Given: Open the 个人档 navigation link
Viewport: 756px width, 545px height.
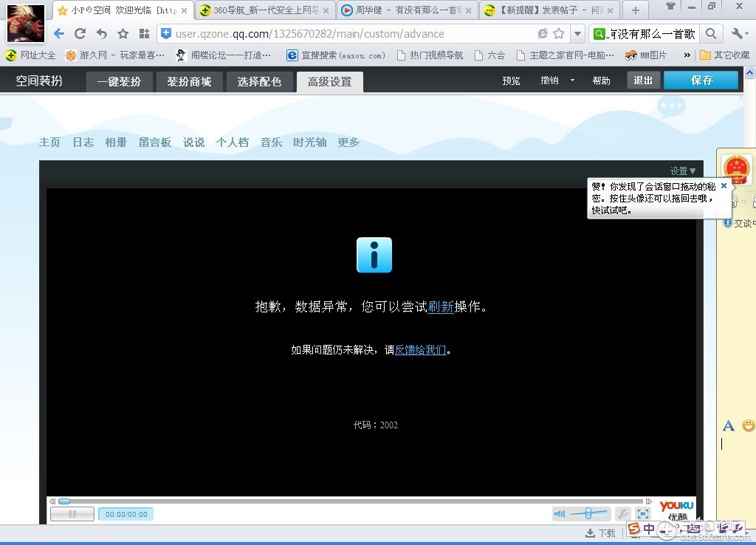Looking at the screenshot, I should pyautogui.click(x=233, y=143).
